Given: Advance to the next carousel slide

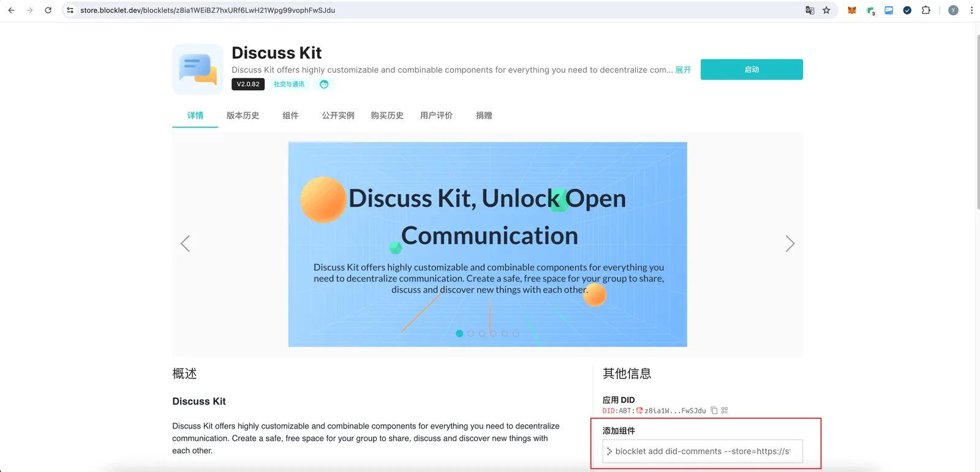Looking at the screenshot, I should pyautogui.click(x=790, y=244).
